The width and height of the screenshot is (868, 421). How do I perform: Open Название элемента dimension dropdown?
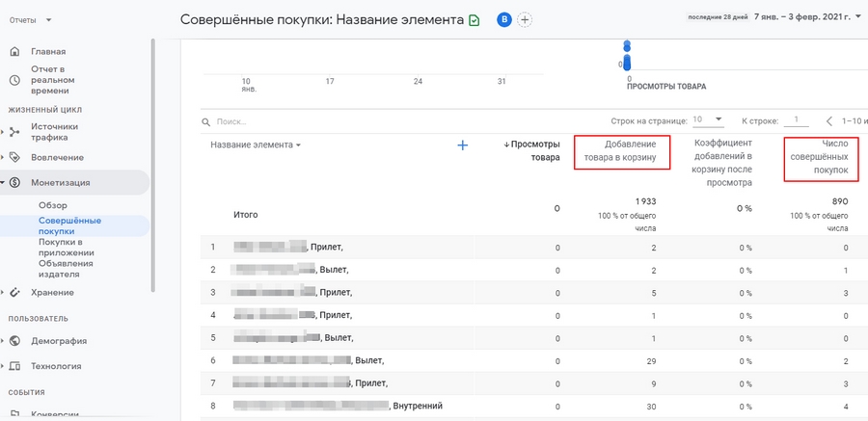point(256,145)
